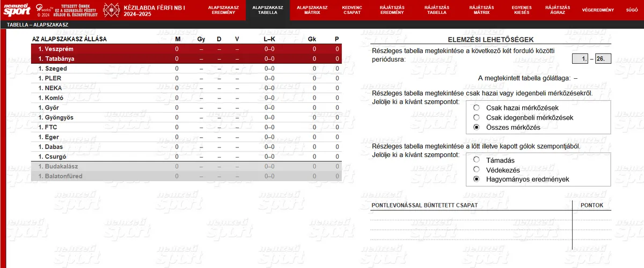Select the Dabas team name

(54, 147)
